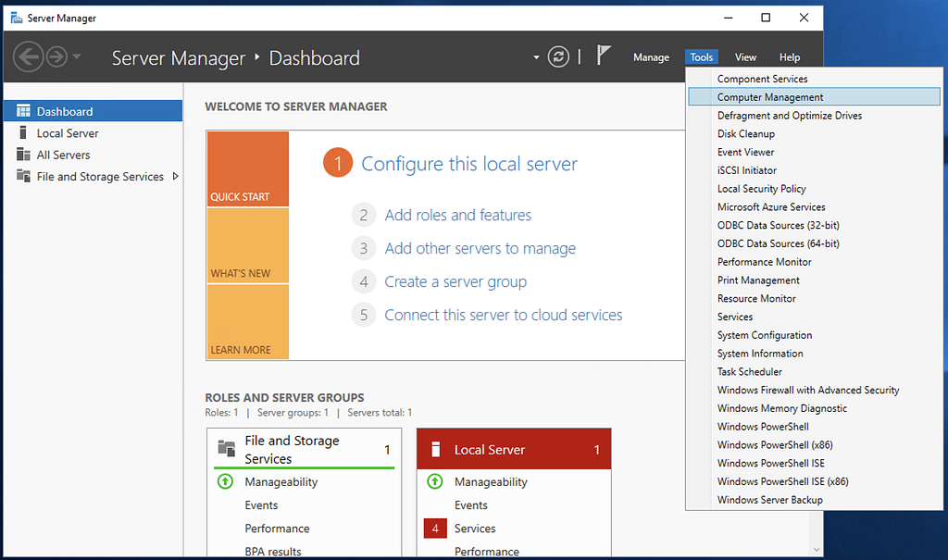Viewport: 948px width, 560px height.
Task: Click Events in File and Storage tile
Action: pos(261,505)
